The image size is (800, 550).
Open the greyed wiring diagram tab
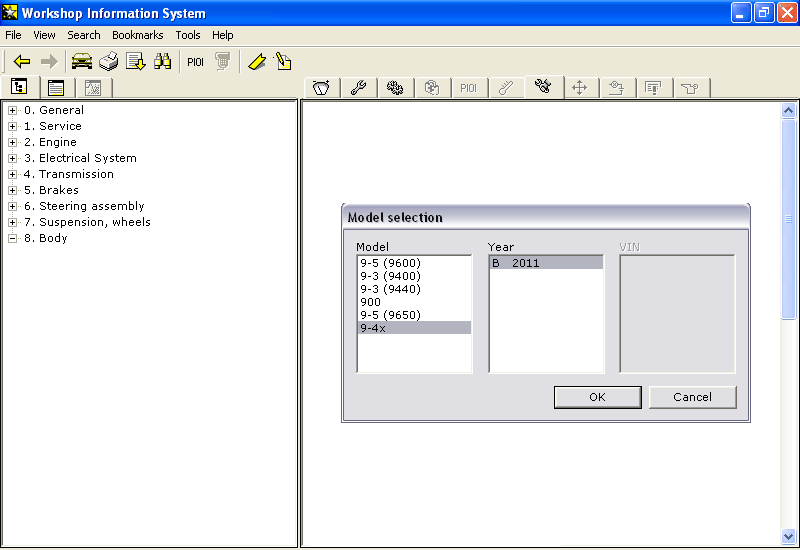click(x=617, y=88)
